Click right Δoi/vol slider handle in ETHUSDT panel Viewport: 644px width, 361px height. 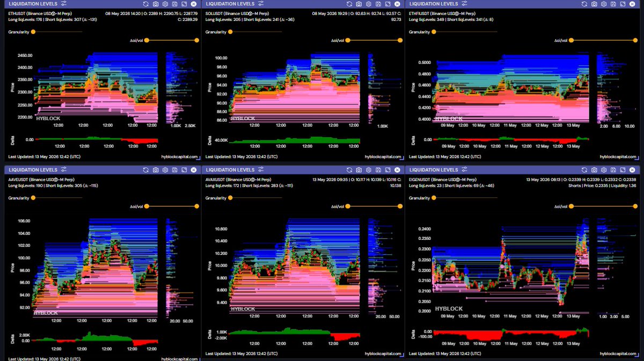pyautogui.click(x=197, y=40)
